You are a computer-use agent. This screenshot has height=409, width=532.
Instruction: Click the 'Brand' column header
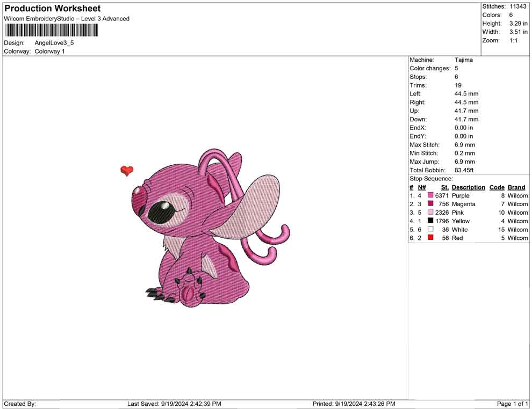(x=516, y=187)
